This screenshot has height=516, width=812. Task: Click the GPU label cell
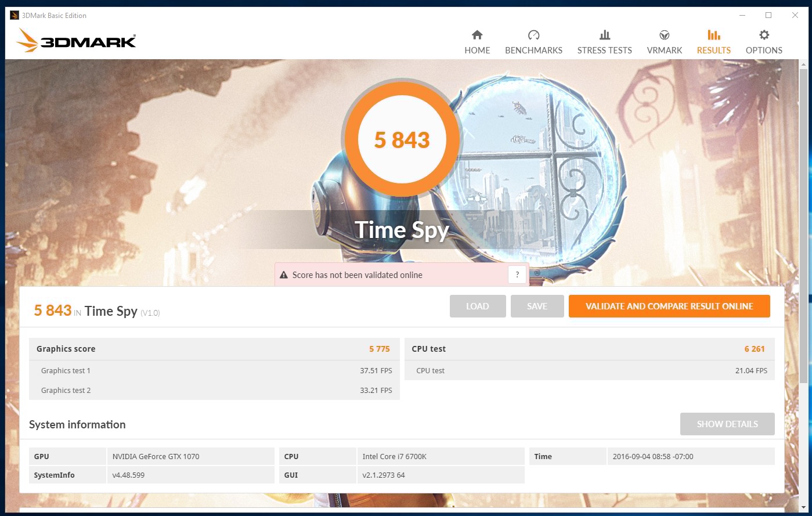(68, 457)
